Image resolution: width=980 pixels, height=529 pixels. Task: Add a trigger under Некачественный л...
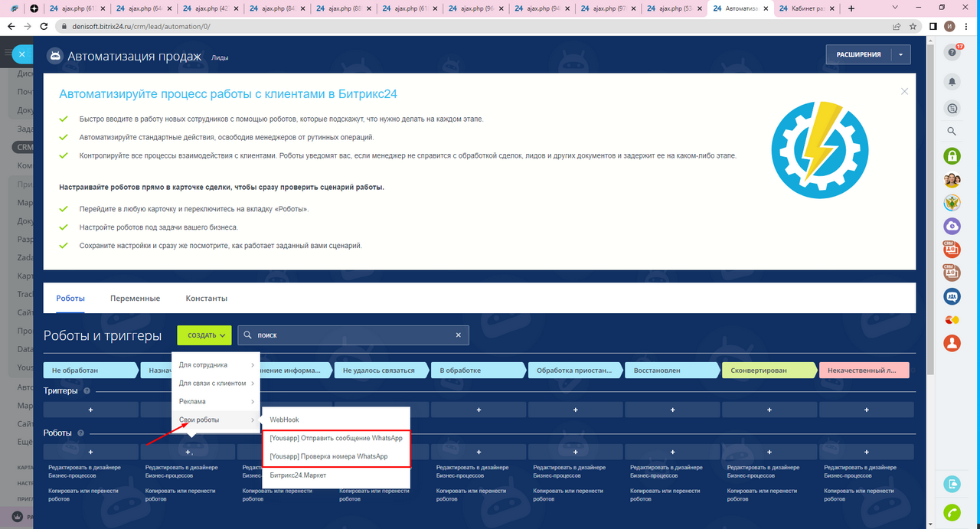(867, 410)
